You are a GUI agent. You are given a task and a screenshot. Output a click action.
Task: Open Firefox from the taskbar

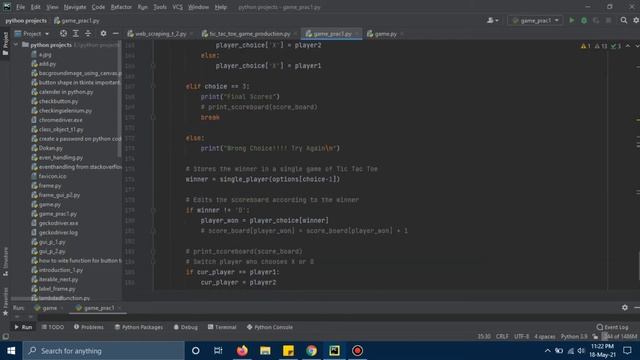tap(242, 351)
